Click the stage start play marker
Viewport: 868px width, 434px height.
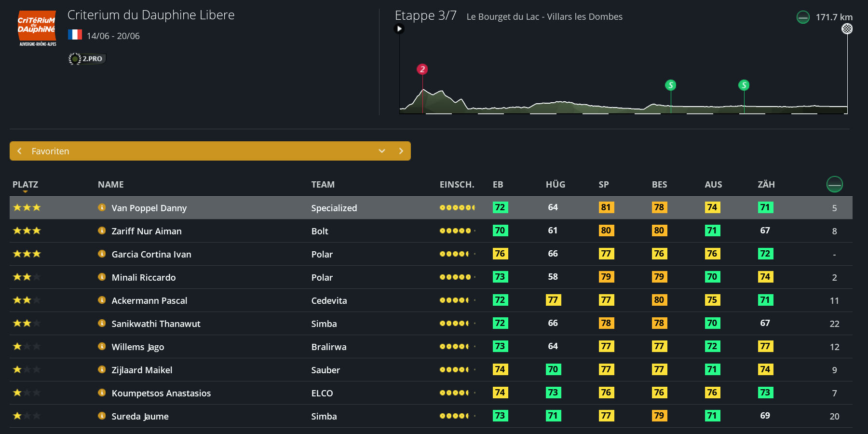[x=399, y=29]
